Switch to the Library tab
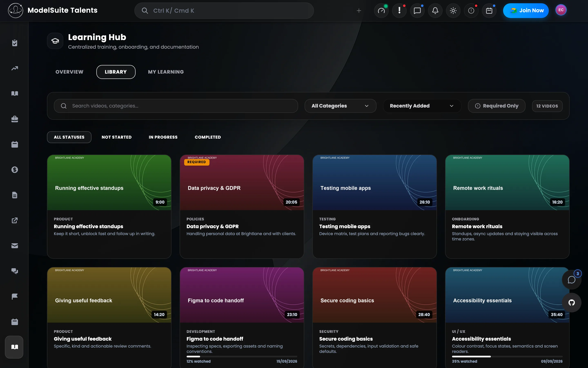 click(116, 72)
